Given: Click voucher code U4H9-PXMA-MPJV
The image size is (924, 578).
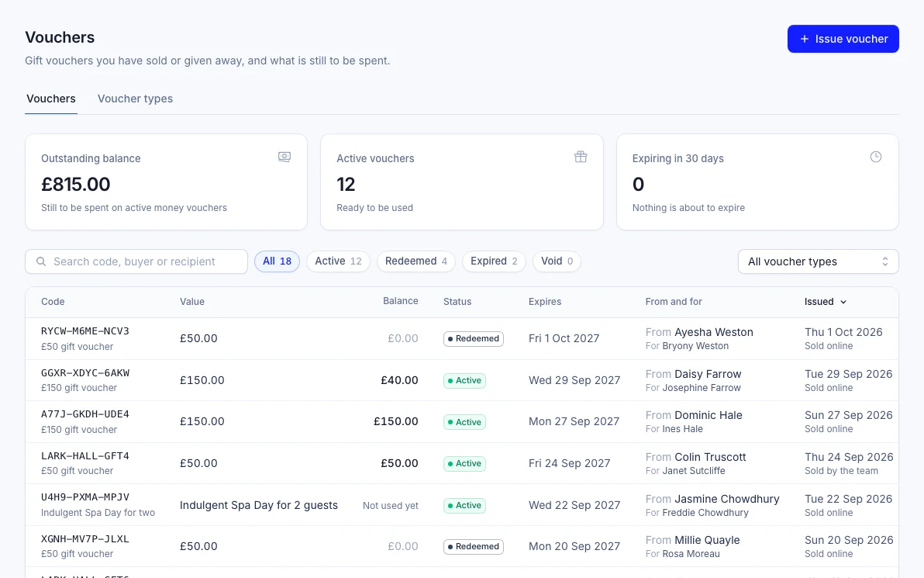Looking at the screenshot, I should tap(84, 497).
